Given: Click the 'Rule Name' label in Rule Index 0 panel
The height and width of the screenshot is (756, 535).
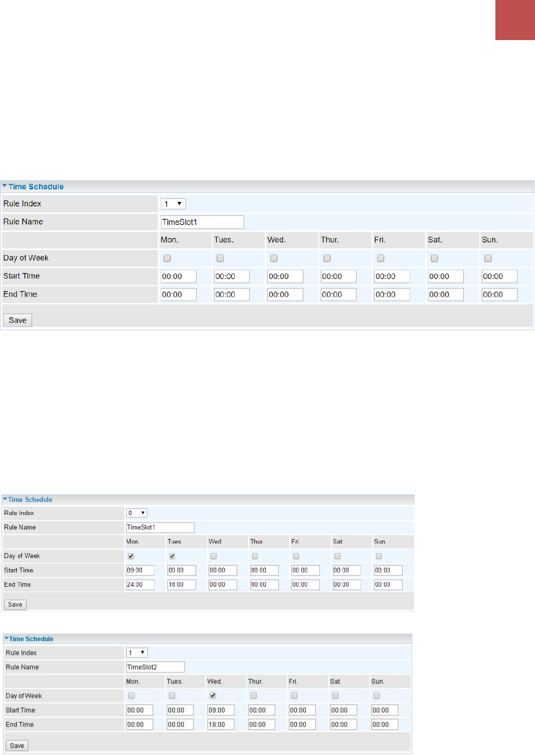Looking at the screenshot, I should pos(20,528).
